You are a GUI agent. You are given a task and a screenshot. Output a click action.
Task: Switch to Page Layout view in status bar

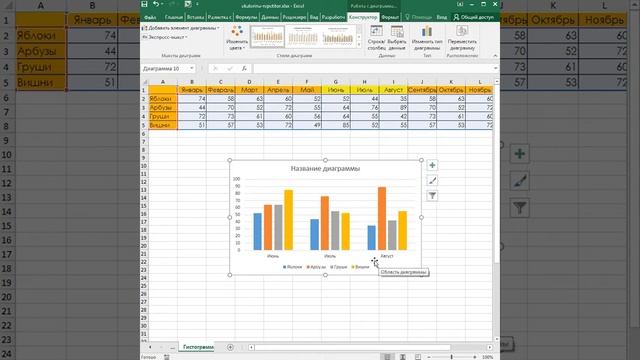click(x=402, y=357)
